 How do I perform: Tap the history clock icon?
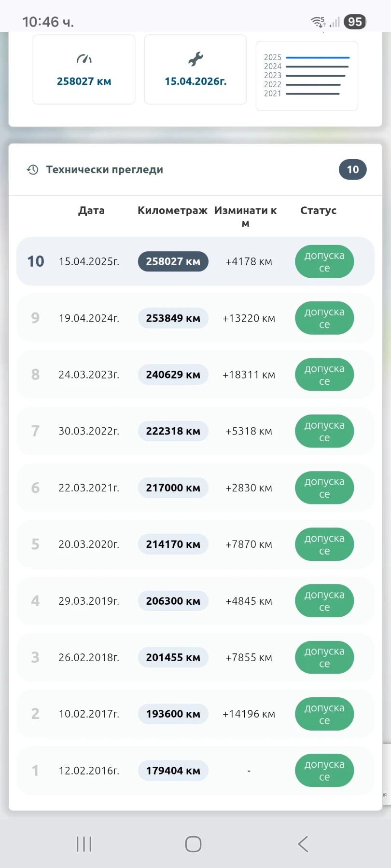pos(32,170)
